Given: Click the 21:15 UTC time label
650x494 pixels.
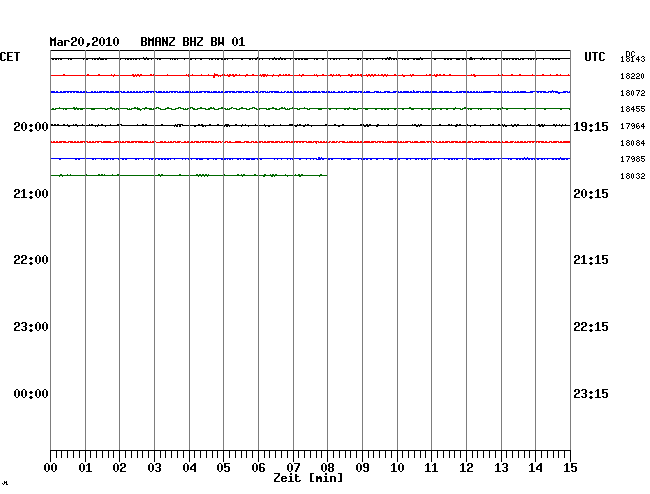Looking at the screenshot, I should click(x=591, y=260).
